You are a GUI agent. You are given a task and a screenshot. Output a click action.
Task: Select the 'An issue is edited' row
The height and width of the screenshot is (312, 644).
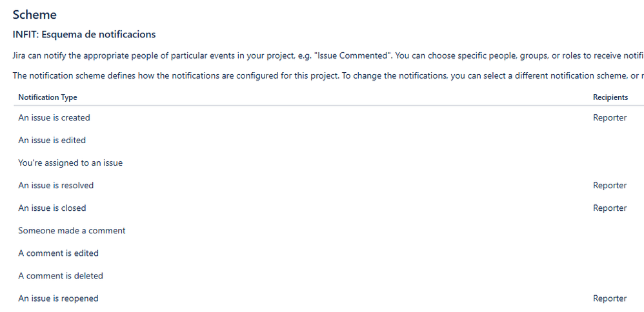328,141
